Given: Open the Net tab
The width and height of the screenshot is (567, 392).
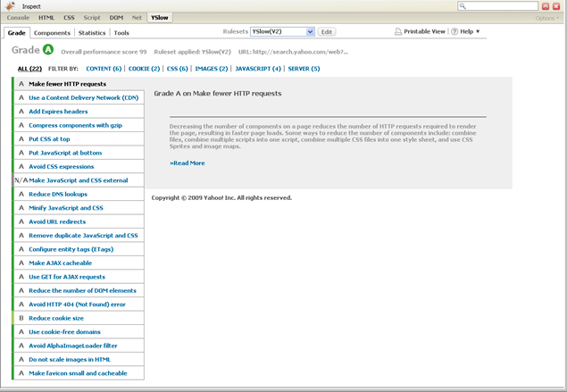Looking at the screenshot, I should (x=137, y=17).
